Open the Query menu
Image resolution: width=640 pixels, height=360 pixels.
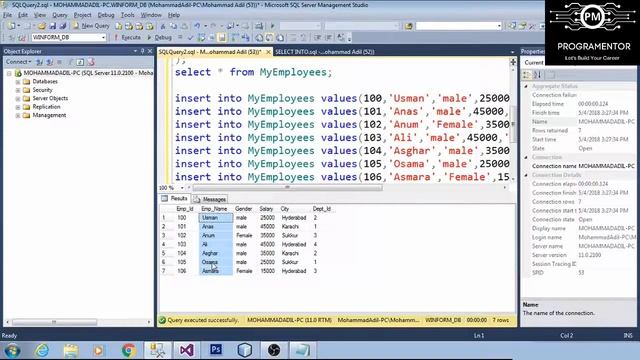coord(60,15)
